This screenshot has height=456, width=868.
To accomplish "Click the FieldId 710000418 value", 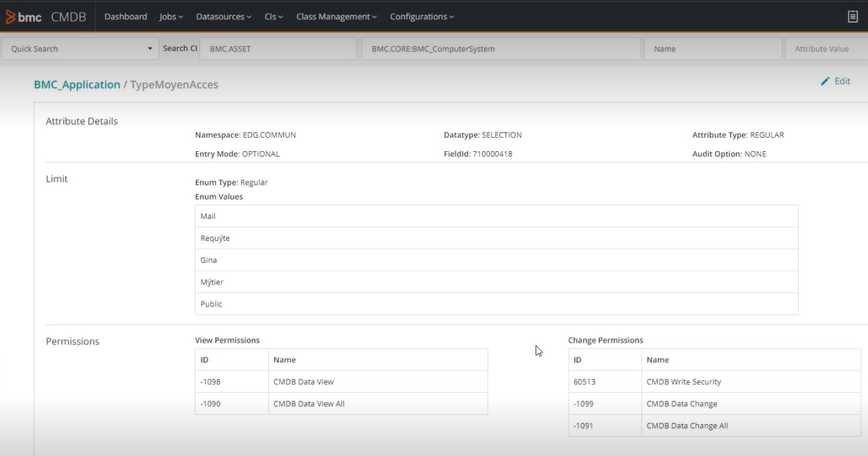I will pyautogui.click(x=492, y=154).
